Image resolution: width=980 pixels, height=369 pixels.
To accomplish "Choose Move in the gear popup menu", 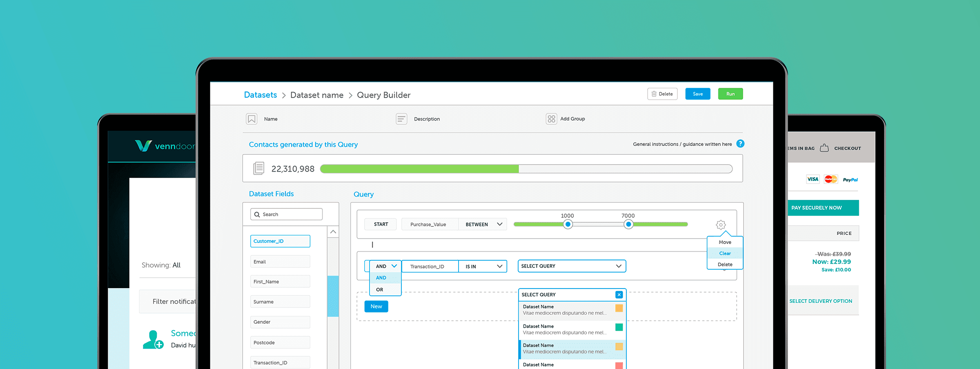I will point(725,242).
